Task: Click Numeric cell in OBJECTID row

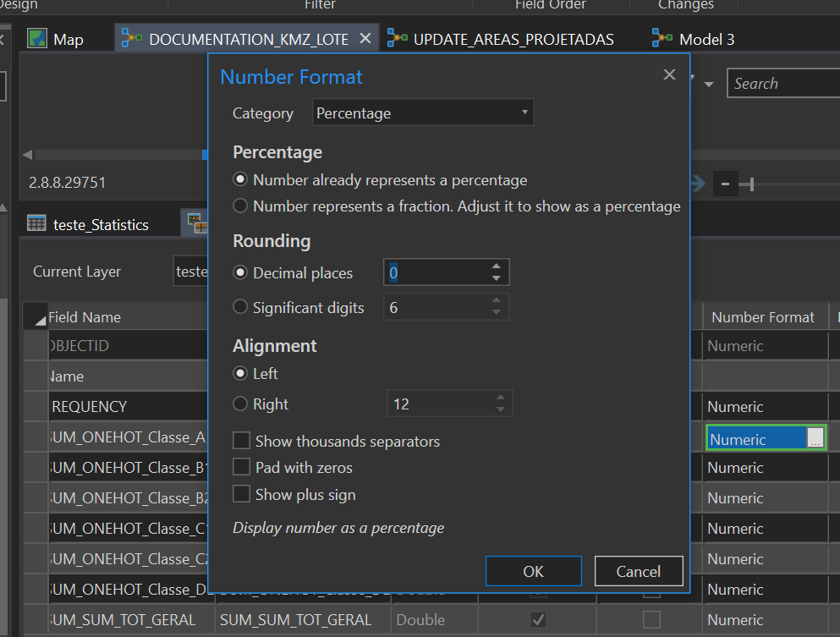Action: point(766,345)
